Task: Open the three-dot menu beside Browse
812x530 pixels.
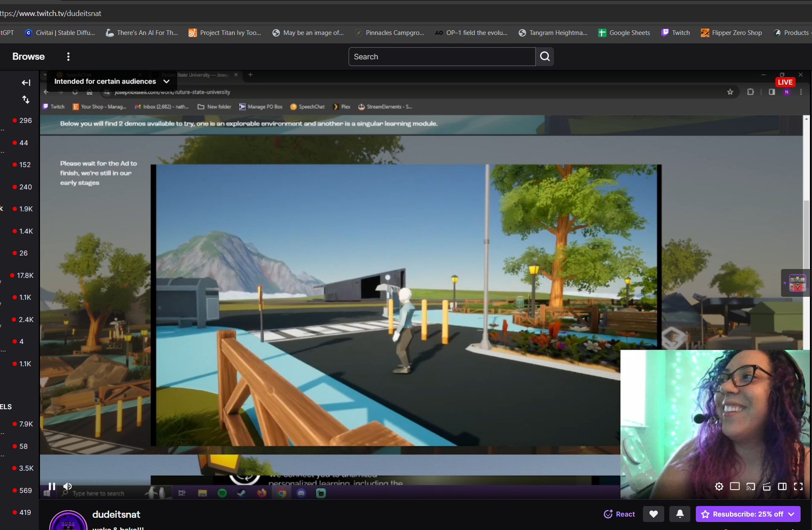Action: 68,56
